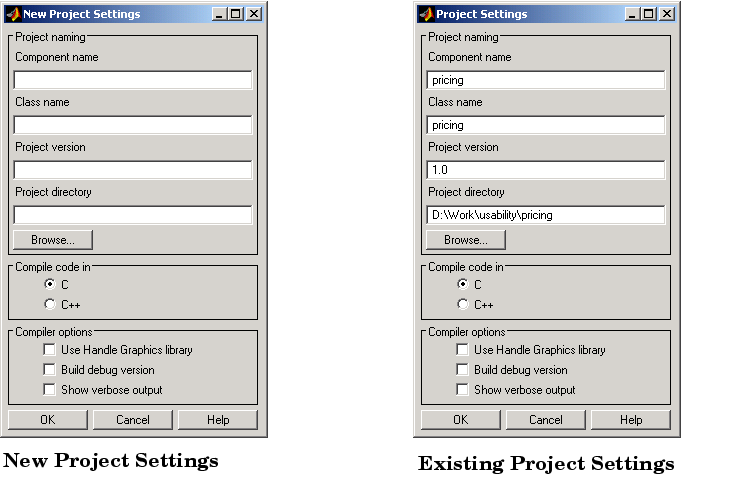Viewport: 750px width, 488px height.
Task: Confirm with OK in New Project Settings
Action: coord(48,420)
